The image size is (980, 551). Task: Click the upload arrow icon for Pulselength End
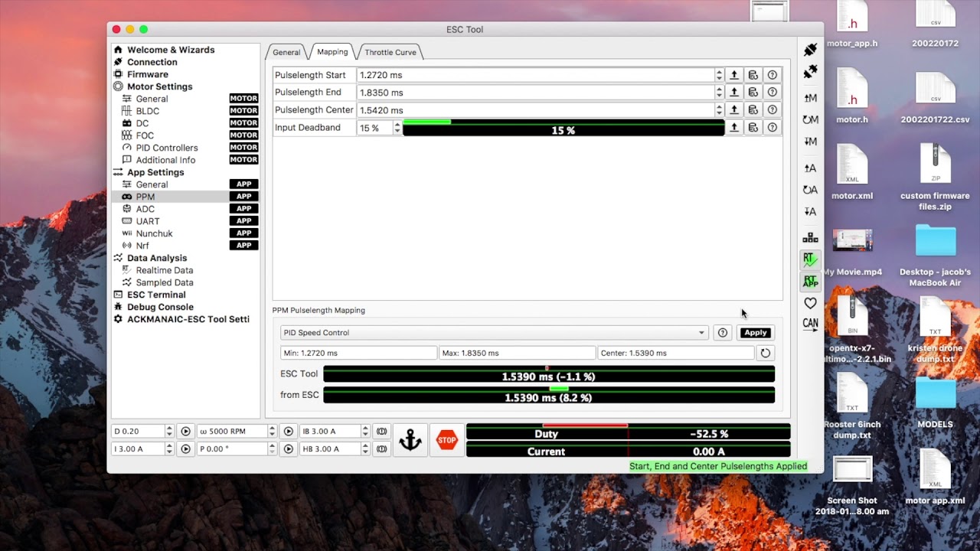(734, 93)
